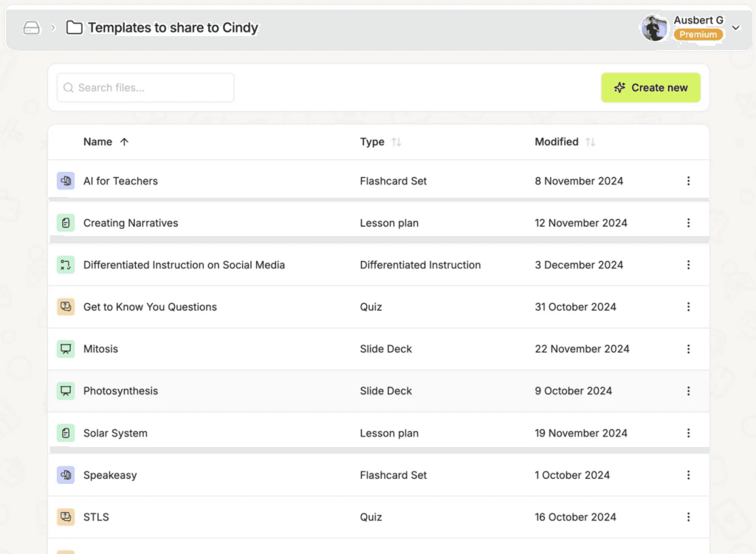Click the 3 December 2024 date cell
756x554 pixels.
coord(579,265)
